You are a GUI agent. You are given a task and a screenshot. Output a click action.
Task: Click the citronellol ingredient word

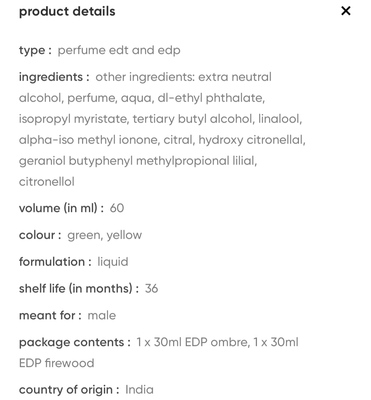(47, 182)
